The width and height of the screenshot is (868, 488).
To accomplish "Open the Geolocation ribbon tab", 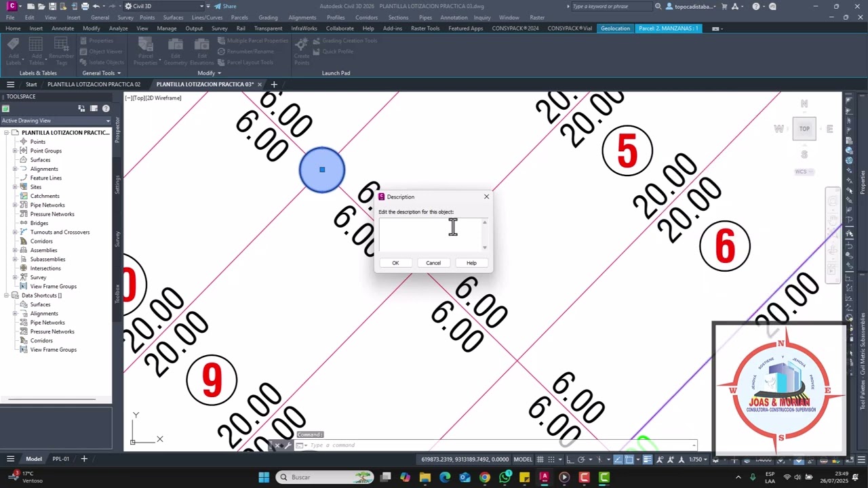I will (x=615, y=28).
